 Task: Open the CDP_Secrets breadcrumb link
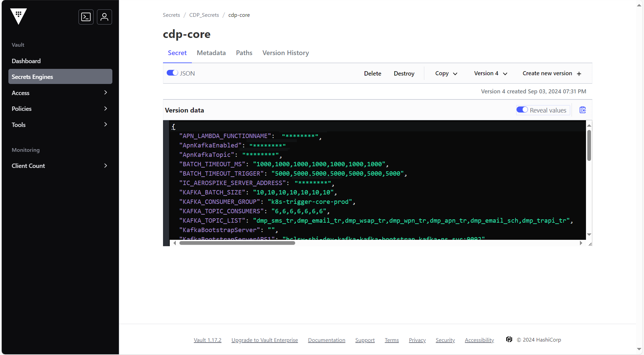coord(204,15)
